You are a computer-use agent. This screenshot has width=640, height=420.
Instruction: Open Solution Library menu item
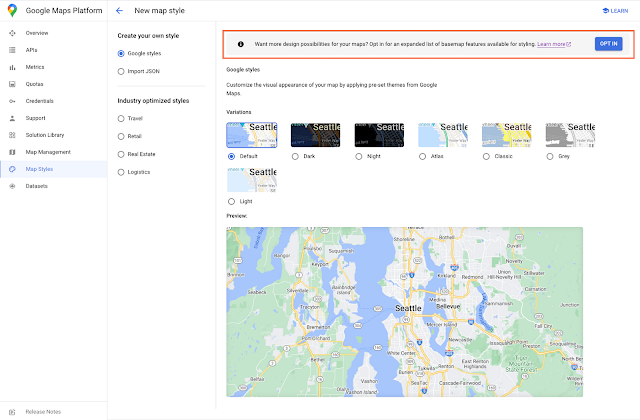53,135
